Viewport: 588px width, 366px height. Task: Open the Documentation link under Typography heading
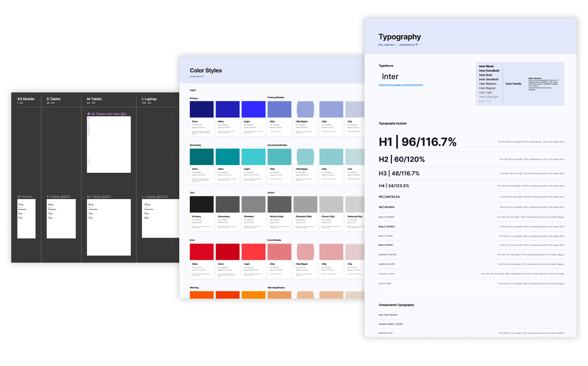407,44
